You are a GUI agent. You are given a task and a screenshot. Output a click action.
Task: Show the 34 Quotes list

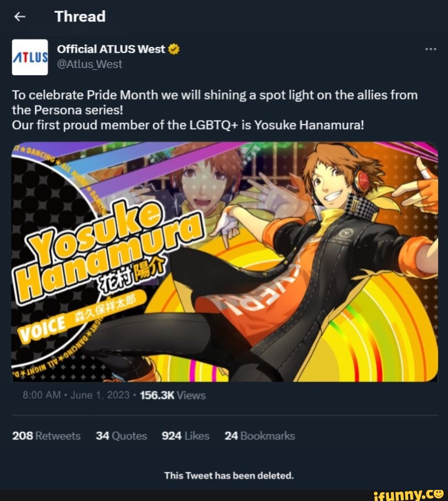pos(122,436)
